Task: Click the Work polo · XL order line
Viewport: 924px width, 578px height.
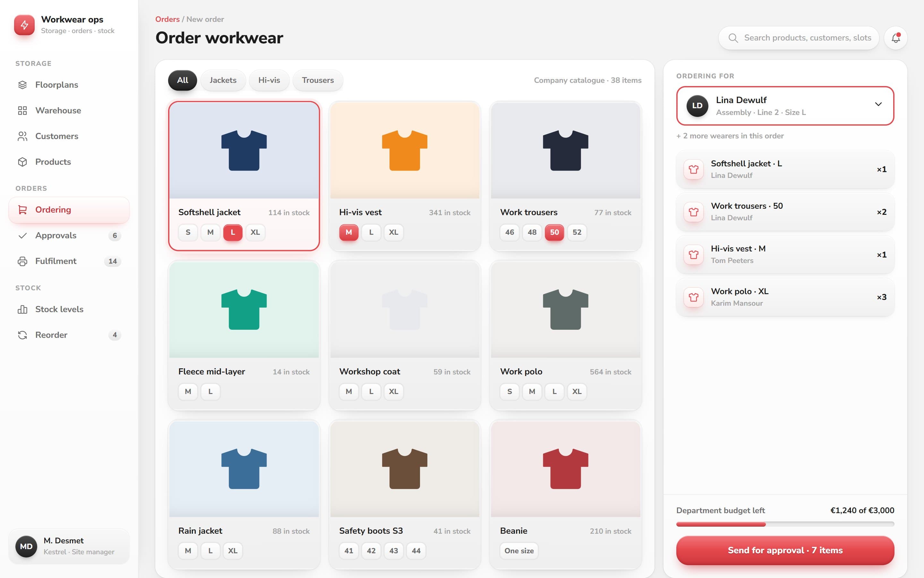Action: pos(785,297)
